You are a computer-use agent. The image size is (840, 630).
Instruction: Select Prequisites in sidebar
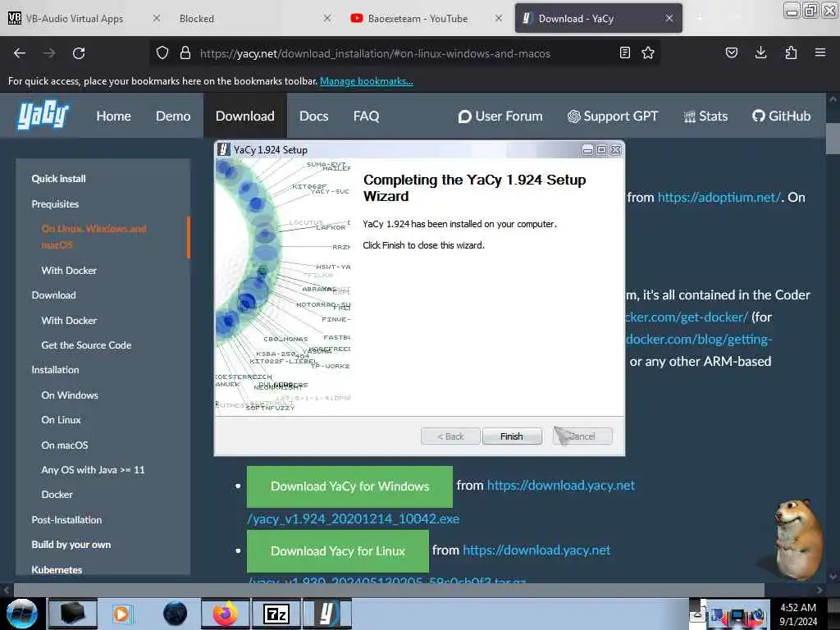55,204
